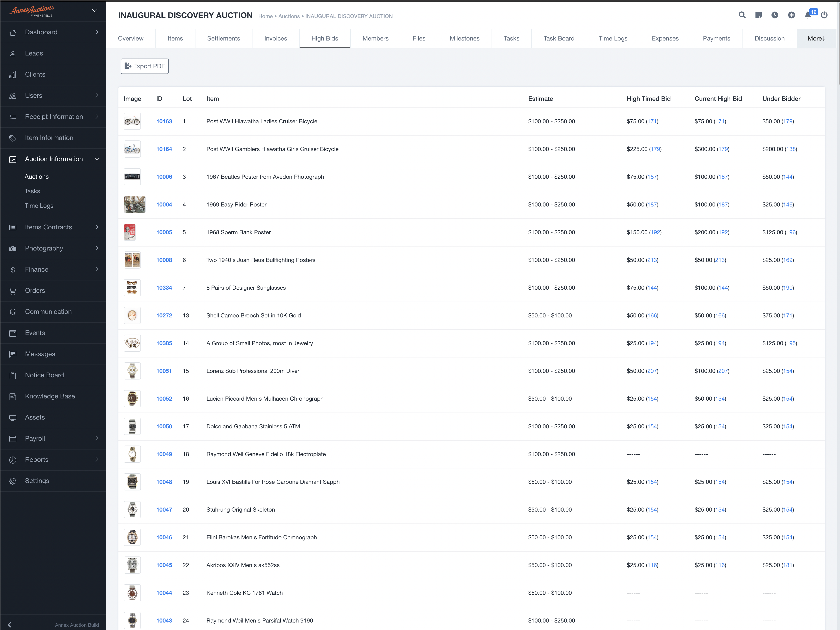Switch to the Settlements tab
Screen dimensions: 840x630
coord(223,38)
